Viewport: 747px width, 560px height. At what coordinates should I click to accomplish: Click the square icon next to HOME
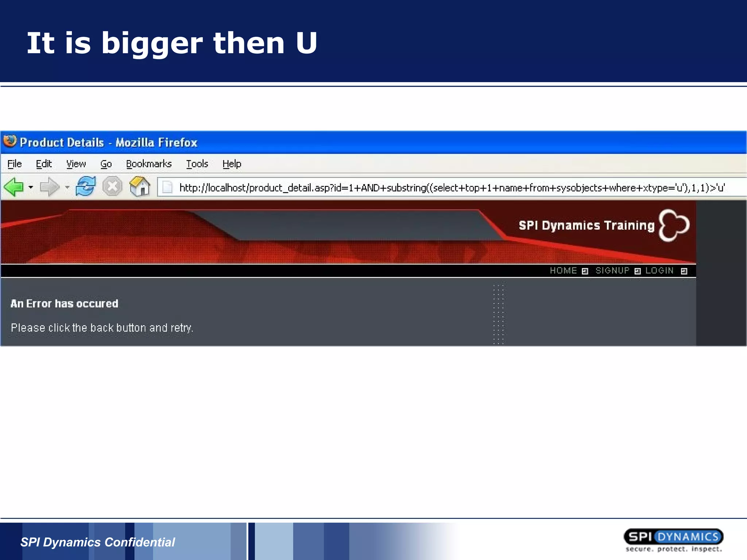[x=585, y=271]
